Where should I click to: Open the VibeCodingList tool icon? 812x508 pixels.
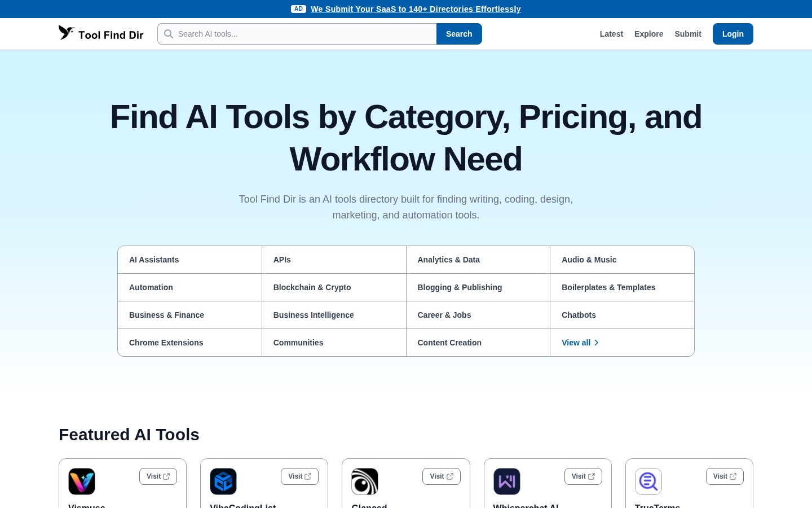[223, 481]
